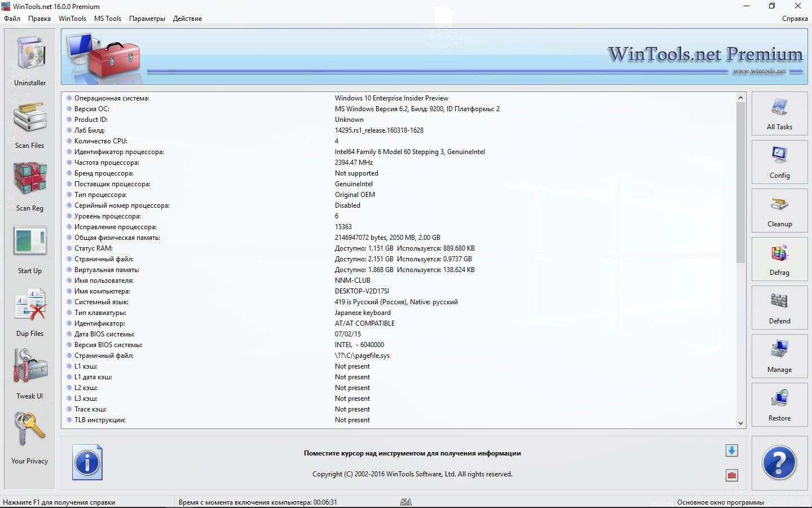The image size is (812, 508).
Task: Click the large blue help question mark
Action: point(779,463)
